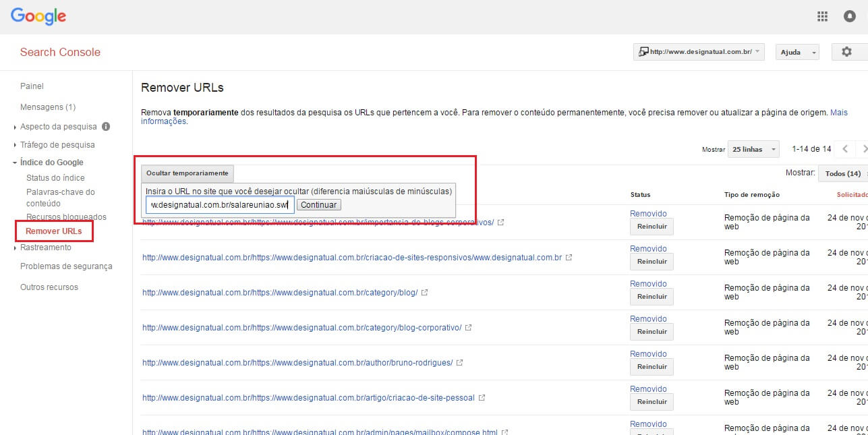
Task: Click Reincluir for author/bruno-rodrigues/ row
Action: coord(652,367)
